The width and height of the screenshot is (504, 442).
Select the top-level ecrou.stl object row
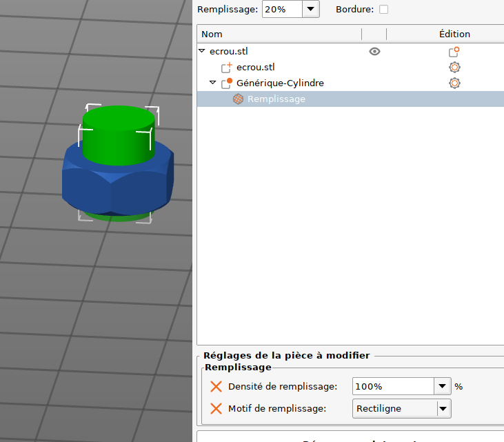(350, 51)
